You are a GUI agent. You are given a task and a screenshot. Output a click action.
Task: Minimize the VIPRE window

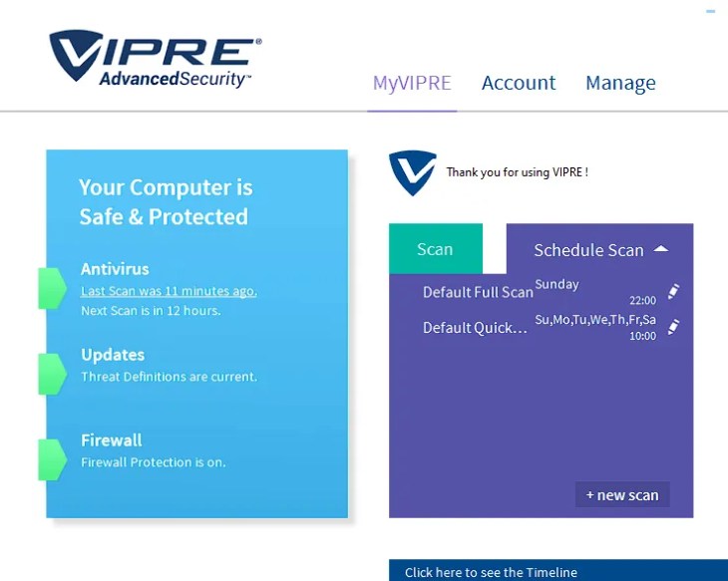(x=710, y=12)
